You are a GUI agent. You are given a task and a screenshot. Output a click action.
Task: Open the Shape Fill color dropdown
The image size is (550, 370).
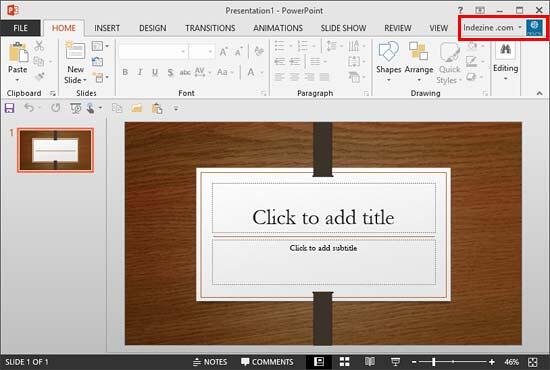(475, 46)
